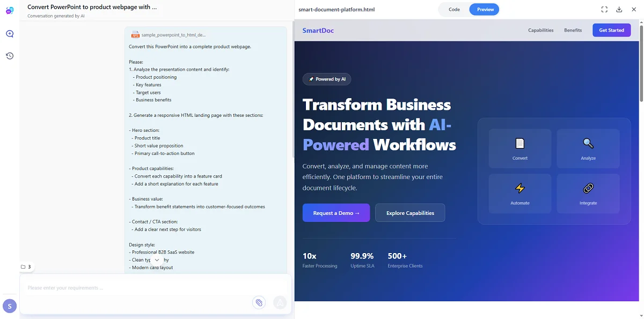
Task: Close the preview panel
Action: [634, 9]
